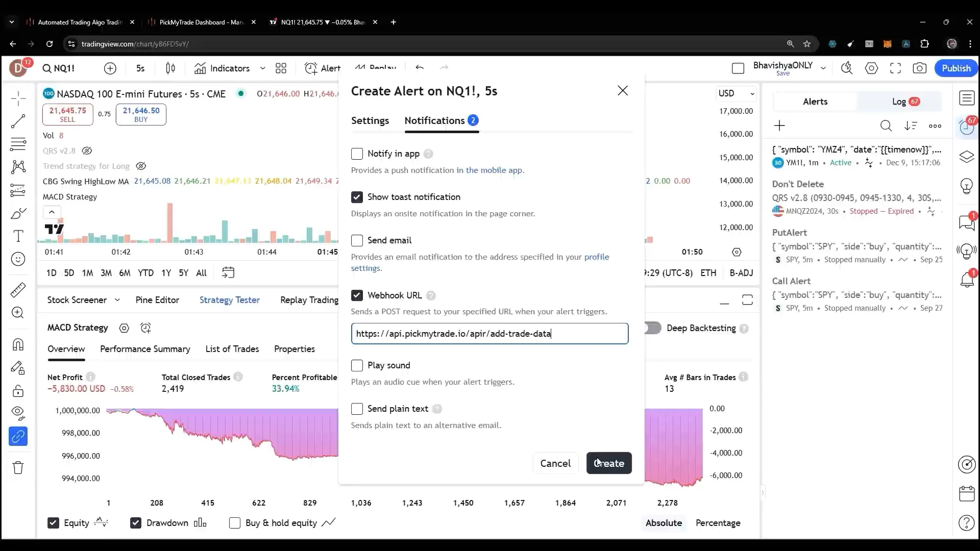This screenshot has height=551, width=980.
Task: Take a chart snapshot with camera icon
Action: point(919,68)
